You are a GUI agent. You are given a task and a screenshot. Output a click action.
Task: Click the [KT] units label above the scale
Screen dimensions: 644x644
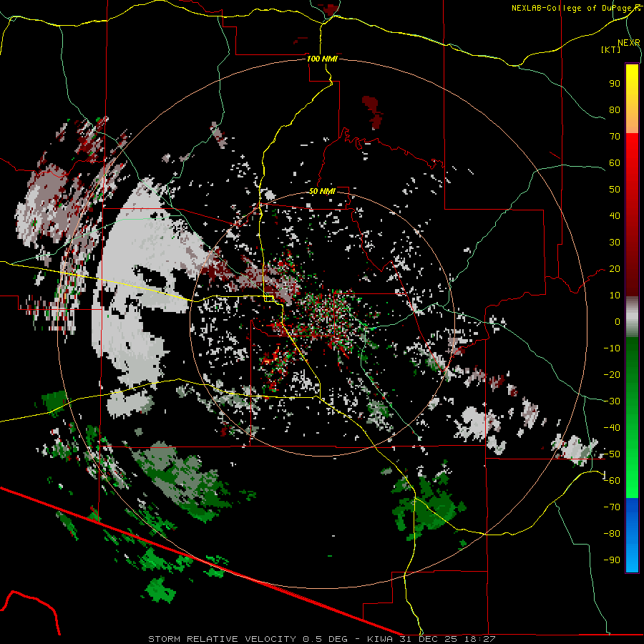tap(610, 49)
